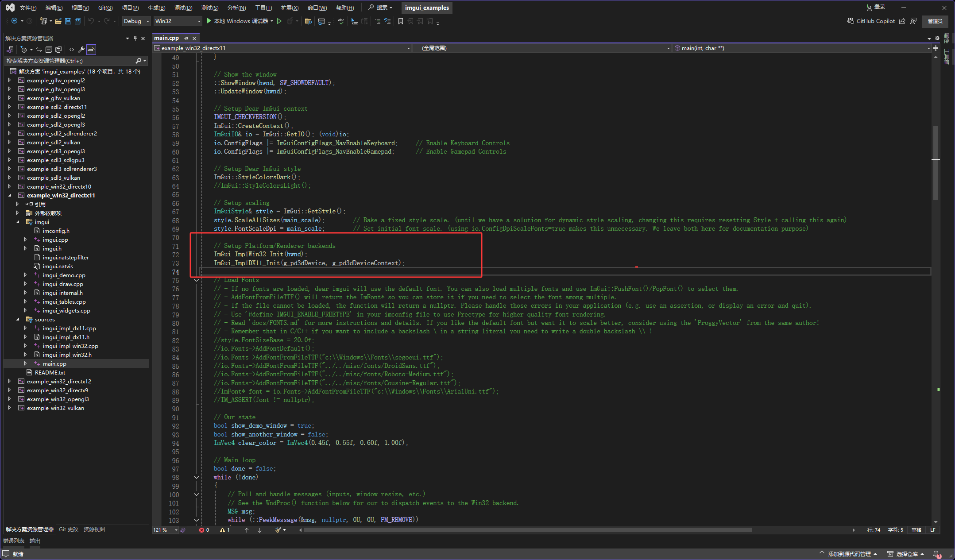The width and height of the screenshot is (955, 560).
Task: Click the warning count triangle indicator
Action: [x=225, y=530]
